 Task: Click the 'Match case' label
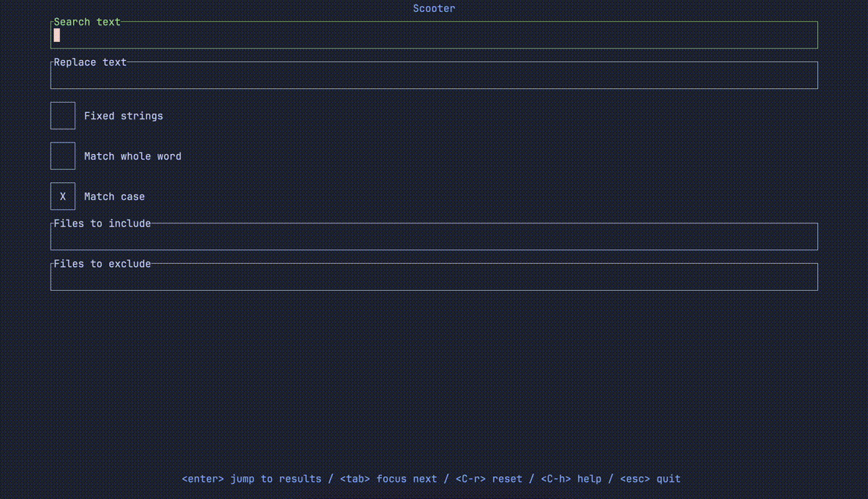[x=114, y=197]
